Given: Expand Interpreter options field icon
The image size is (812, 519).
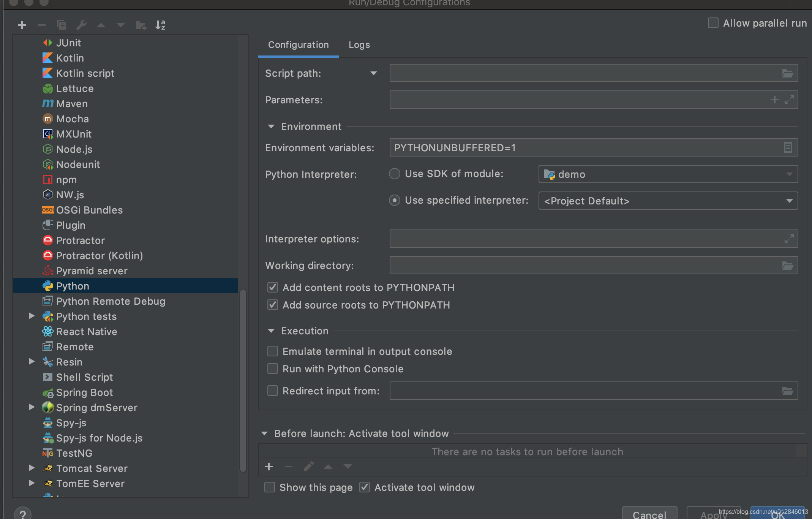Looking at the screenshot, I should (x=789, y=239).
